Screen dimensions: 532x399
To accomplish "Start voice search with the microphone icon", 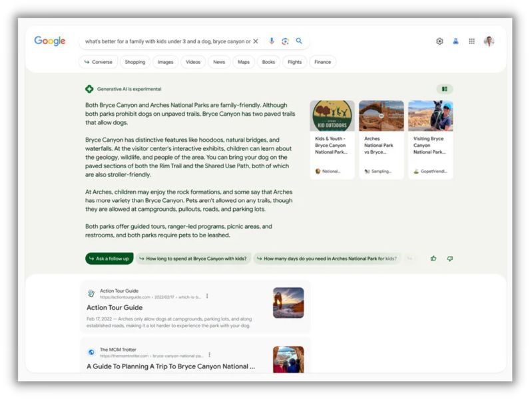I will point(272,41).
